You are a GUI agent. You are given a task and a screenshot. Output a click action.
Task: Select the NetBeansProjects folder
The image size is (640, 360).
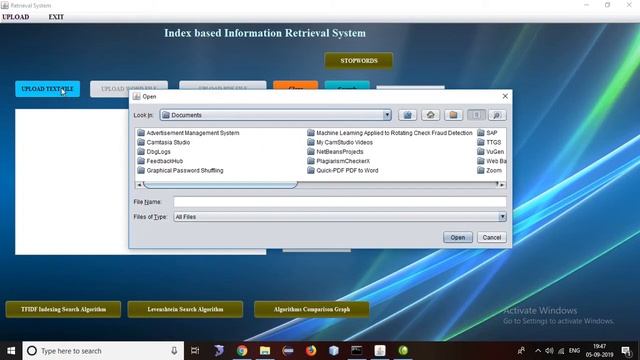click(x=335, y=151)
